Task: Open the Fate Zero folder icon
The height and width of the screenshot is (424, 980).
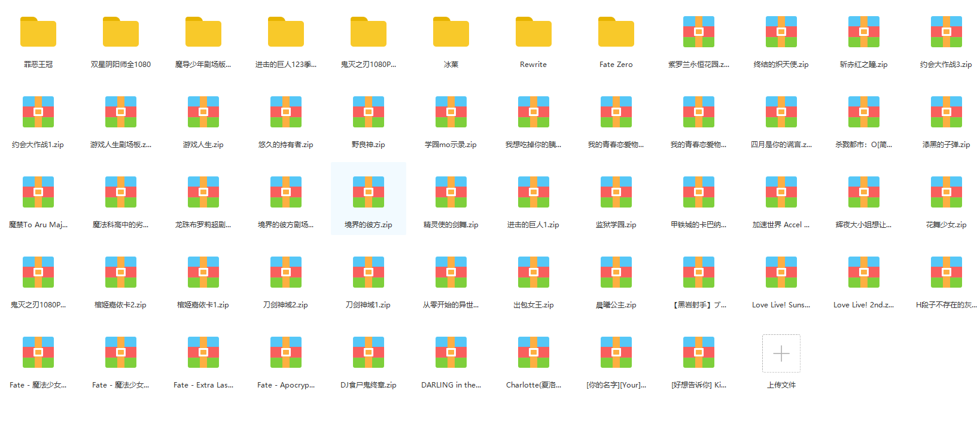Action: (616, 32)
